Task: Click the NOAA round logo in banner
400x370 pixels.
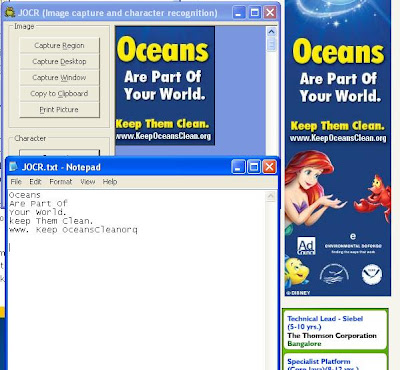Action: [x=372, y=274]
